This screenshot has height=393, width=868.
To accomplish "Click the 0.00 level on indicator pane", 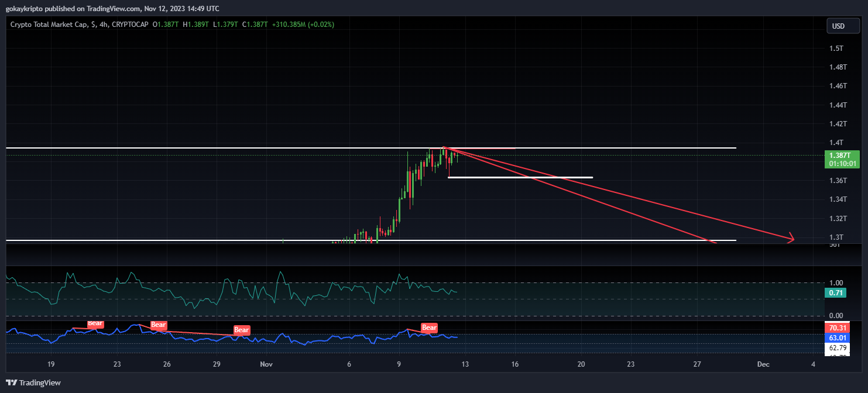I will click(x=835, y=316).
